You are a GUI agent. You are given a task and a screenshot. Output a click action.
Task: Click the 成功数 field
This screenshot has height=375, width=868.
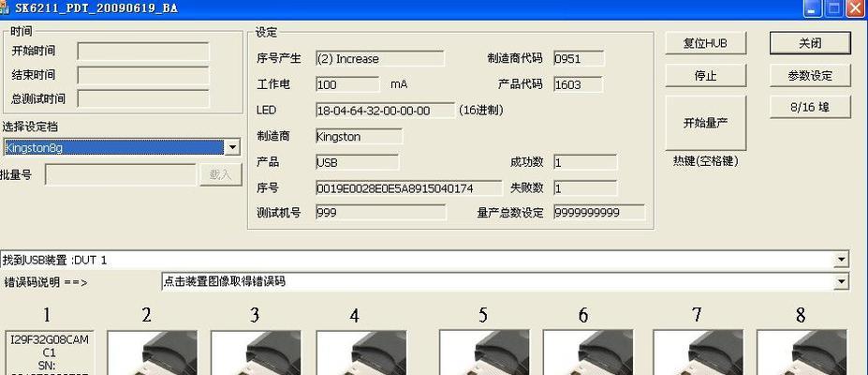click(585, 162)
